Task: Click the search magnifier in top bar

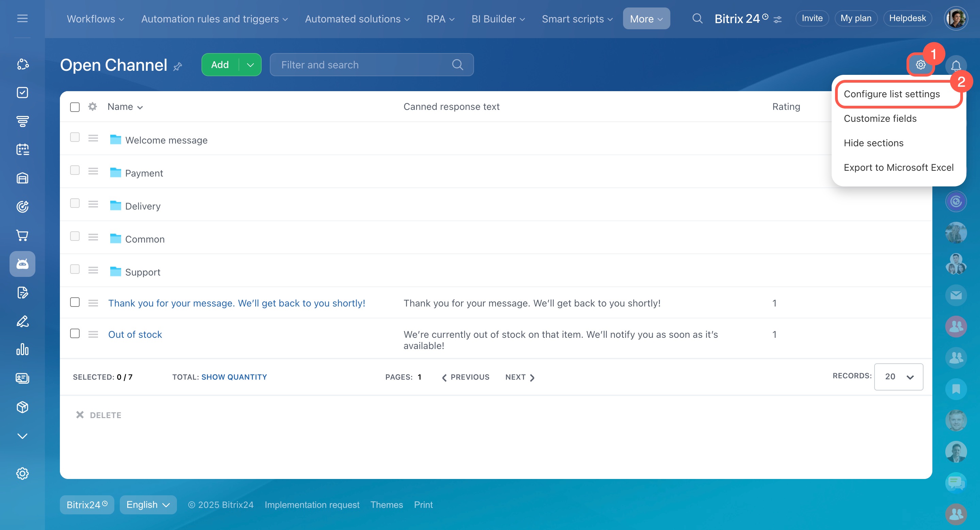Action: (697, 18)
